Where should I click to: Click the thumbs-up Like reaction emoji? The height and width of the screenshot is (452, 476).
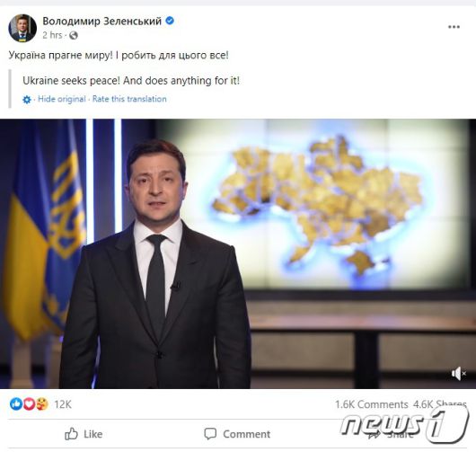[x=16, y=404]
